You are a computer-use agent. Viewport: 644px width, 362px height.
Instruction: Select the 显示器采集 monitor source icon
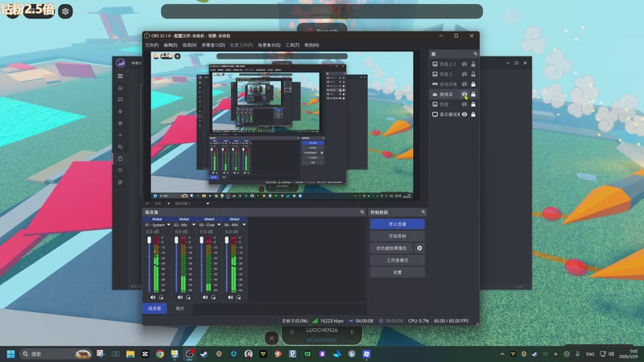click(435, 114)
